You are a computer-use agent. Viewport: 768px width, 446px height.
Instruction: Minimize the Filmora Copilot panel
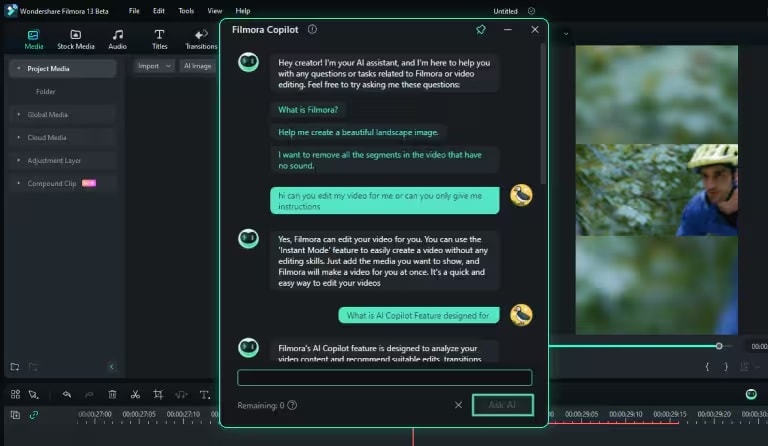coord(508,29)
